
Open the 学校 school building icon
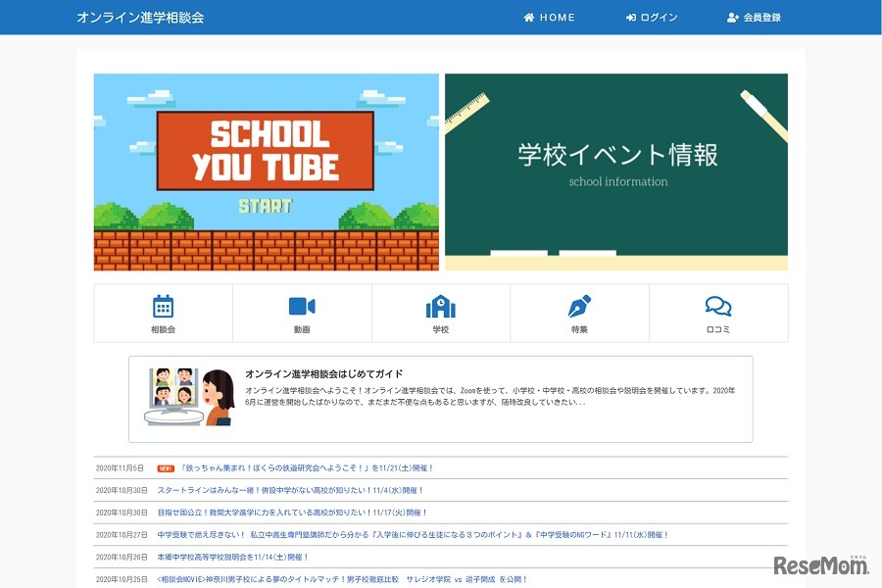pos(441,306)
